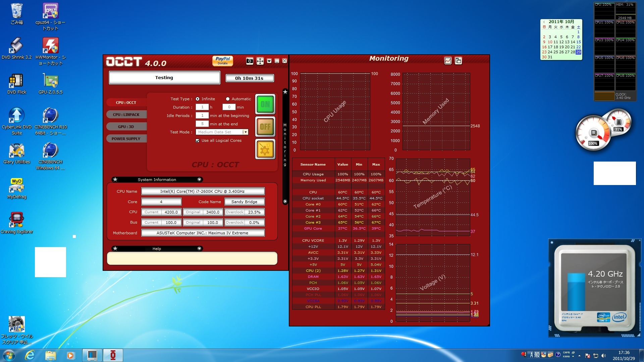Switch to the CPU : LINPACK tab
644x362 pixels.
(x=126, y=115)
